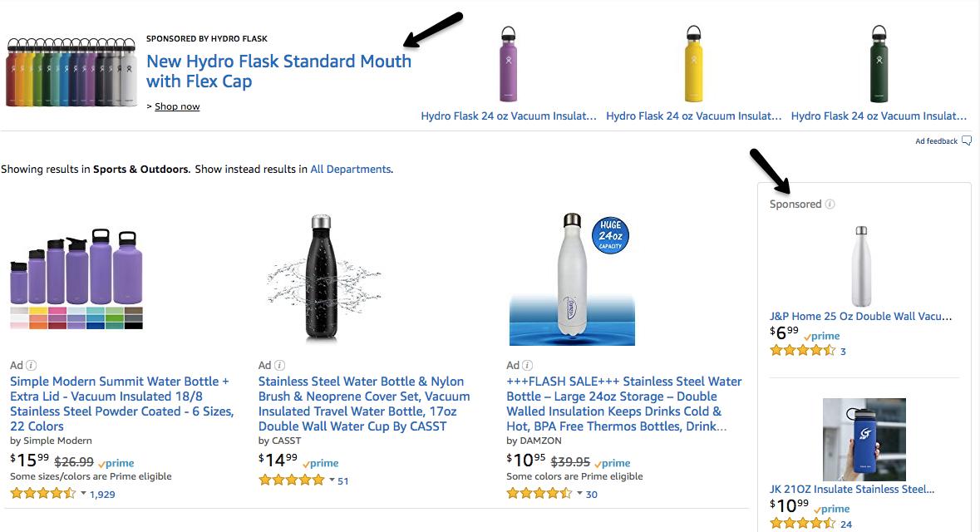This screenshot has height=532, width=980.
Task: Click the yellow Hydro Flask bottle image
Action: tap(693, 64)
